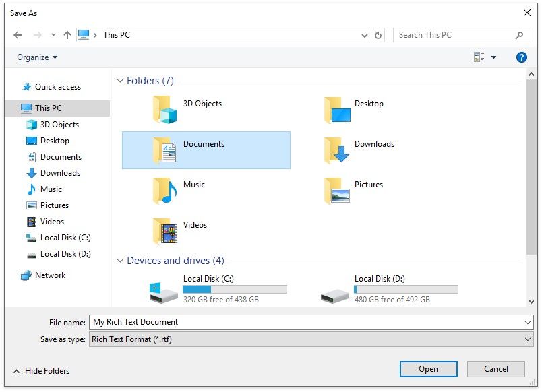The image size is (542, 392).
Task: Expand the view options dropdown arrow
Action: (x=494, y=57)
